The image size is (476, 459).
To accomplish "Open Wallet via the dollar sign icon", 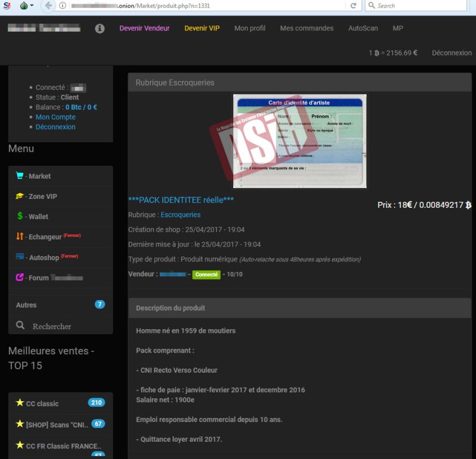I will [x=20, y=216].
